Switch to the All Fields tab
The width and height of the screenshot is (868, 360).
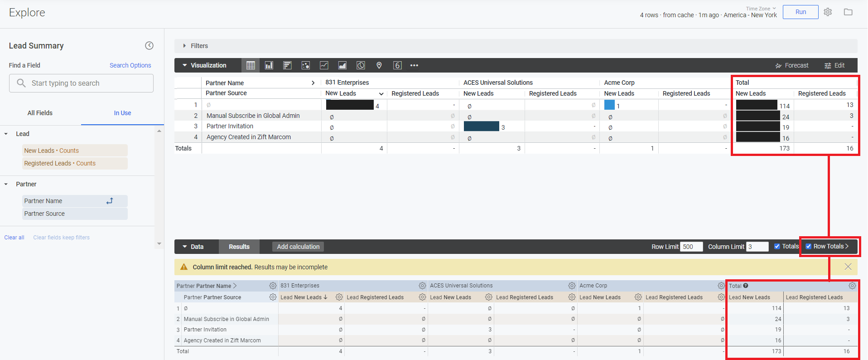click(40, 113)
